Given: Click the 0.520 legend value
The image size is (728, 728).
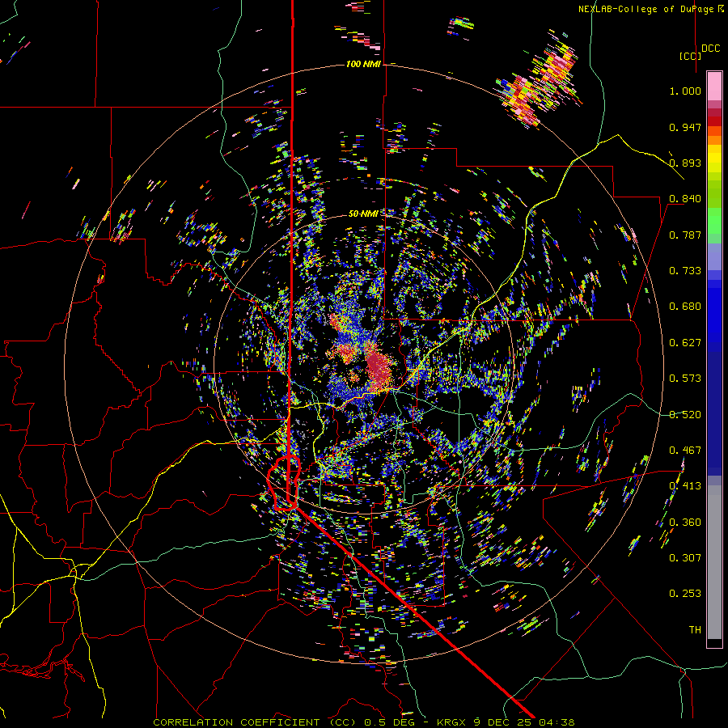Looking at the screenshot, I should click(685, 415).
